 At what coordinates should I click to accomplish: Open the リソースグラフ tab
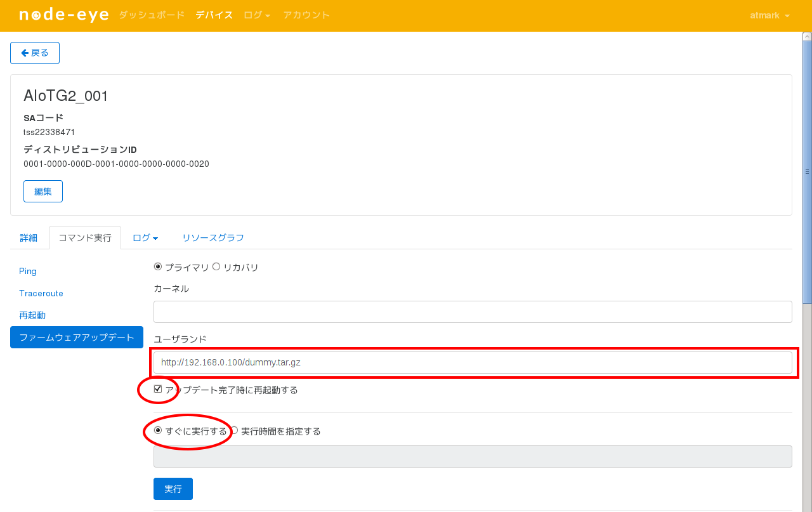tap(213, 238)
